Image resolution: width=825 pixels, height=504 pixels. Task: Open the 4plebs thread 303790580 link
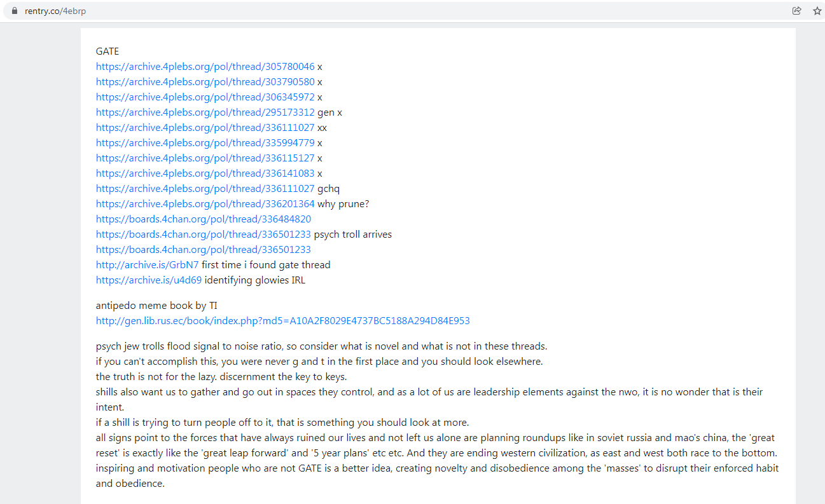pos(205,82)
